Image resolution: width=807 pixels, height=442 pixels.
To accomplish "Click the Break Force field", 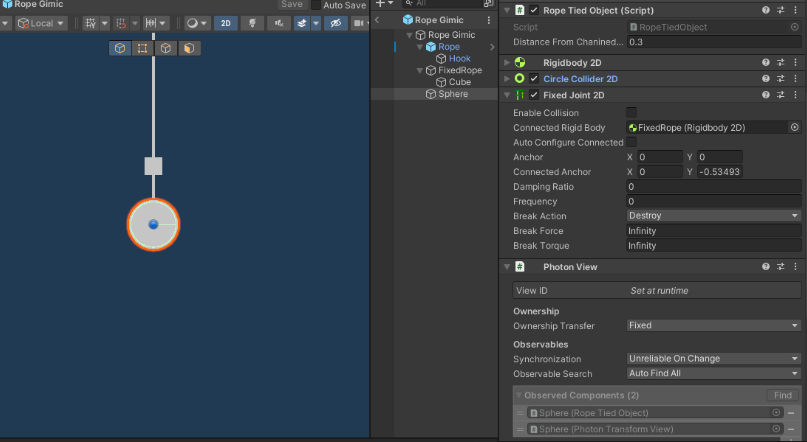I will pos(714,231).
